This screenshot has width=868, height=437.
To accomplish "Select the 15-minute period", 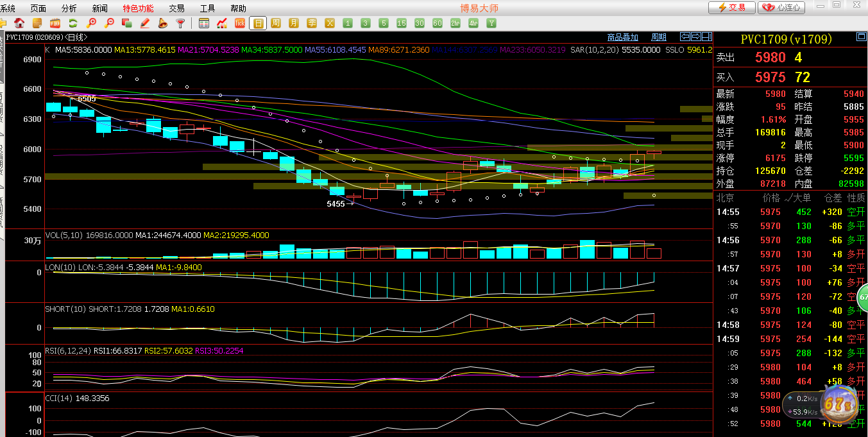I will [x=402, y=23].
